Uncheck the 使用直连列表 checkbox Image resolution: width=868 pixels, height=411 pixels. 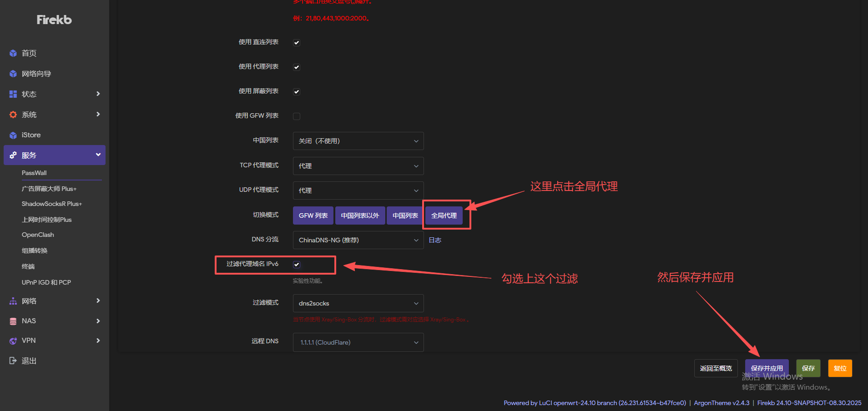[297, 43]
